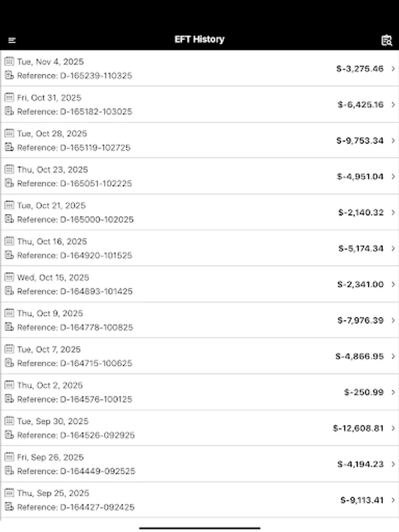
Task: Click the EFT History title bar
Action: [x=199, y=40]
